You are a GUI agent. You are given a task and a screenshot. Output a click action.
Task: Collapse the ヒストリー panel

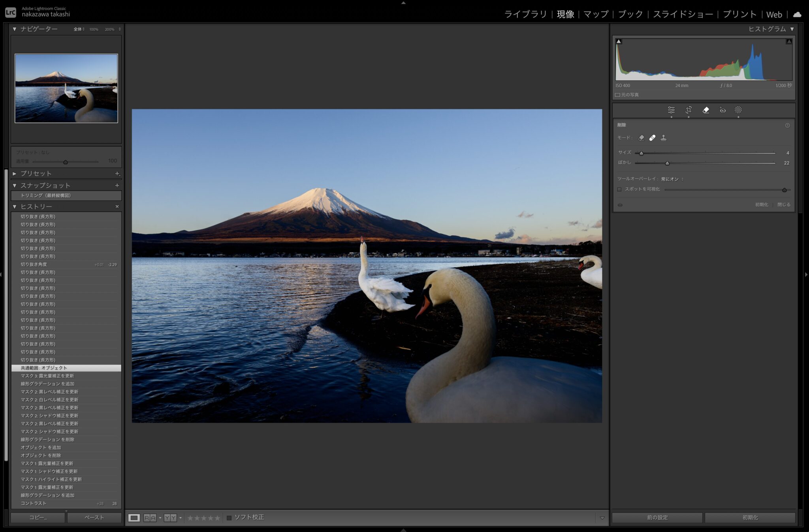point(15,207)
